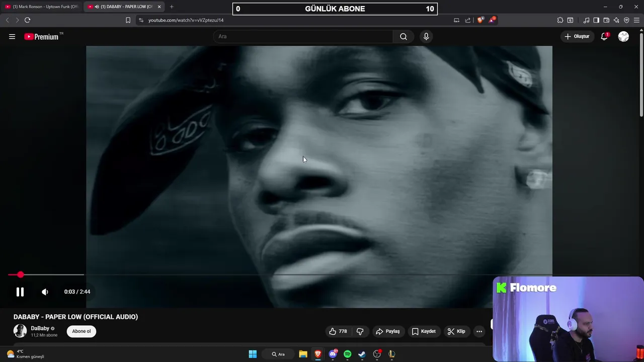Image resolution: width=644 pixels, height=362 pixels.
Task: Open media playlist music note icon
Action: pos(586,20)
